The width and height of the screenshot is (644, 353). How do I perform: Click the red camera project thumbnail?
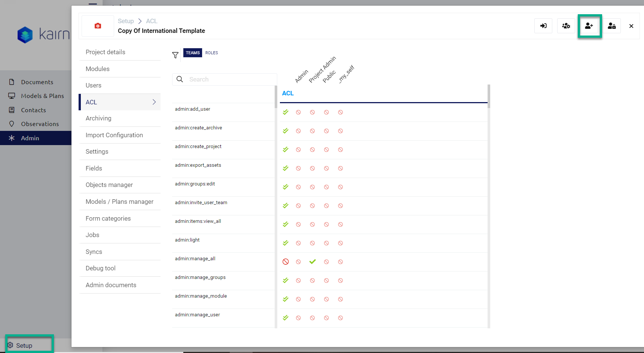point(98,26)
